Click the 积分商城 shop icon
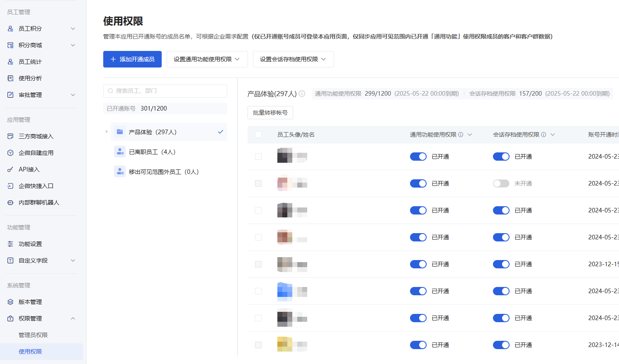 [10, 45]
